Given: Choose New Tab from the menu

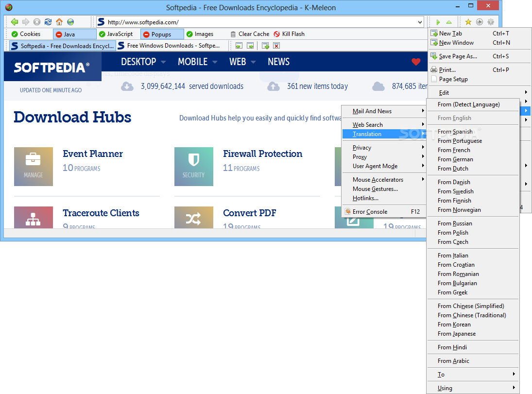Looking at the screenshot, I should tap(480, 33).
